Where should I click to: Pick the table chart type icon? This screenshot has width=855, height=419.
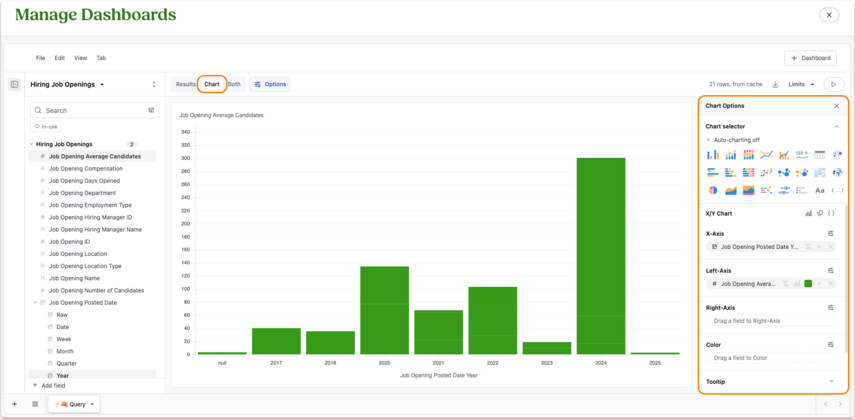(820, 155)
